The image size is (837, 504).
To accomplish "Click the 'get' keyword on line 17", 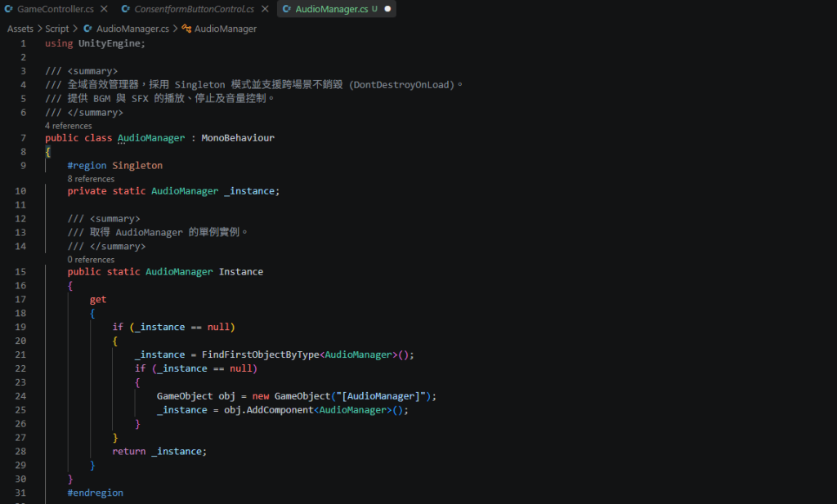I will [x=98, y=300].
